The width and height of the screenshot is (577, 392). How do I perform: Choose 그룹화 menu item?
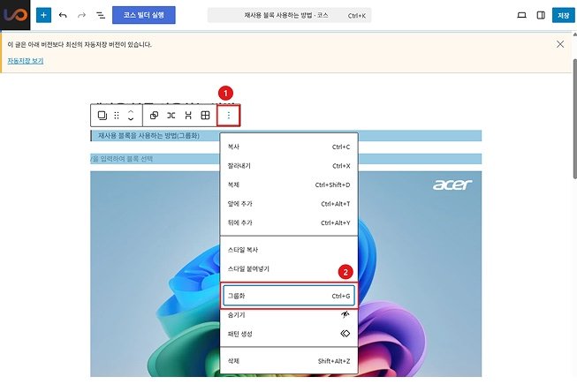coord(289,296)
